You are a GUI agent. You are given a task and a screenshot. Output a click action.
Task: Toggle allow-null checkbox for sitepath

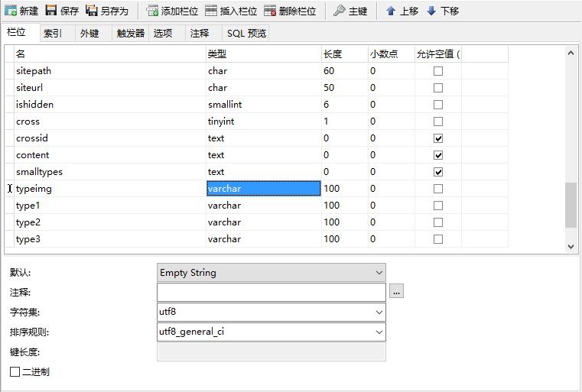pyautogui.click(x=438, y=71)
